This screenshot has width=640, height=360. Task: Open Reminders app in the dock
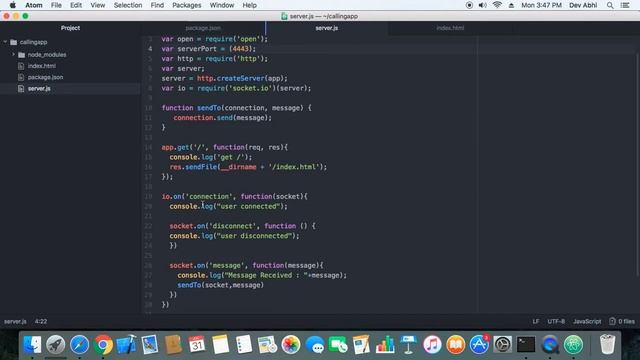tap(244, 344)
